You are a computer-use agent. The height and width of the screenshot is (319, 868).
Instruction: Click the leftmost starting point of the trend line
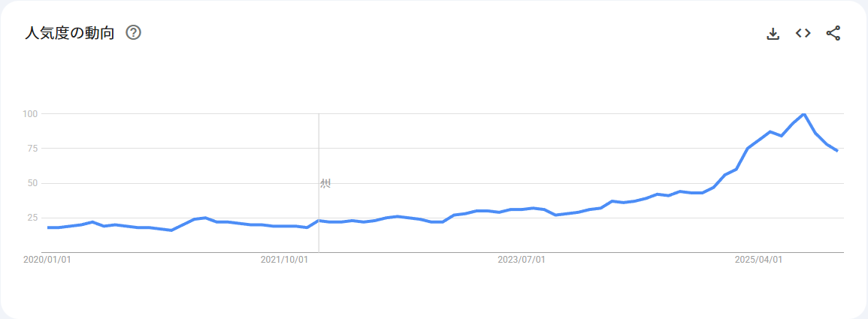click(x=48, y=227)
